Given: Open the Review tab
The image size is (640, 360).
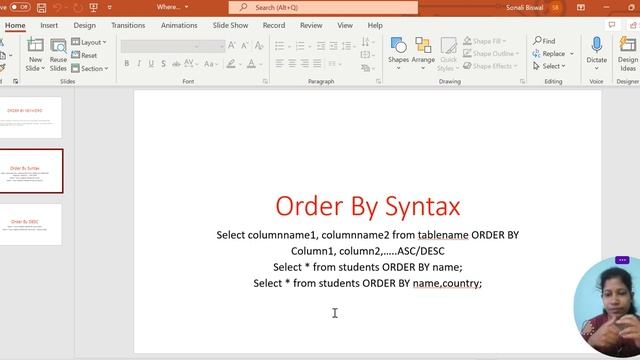Looking at the screenshot, I should (x=311, y=25).
